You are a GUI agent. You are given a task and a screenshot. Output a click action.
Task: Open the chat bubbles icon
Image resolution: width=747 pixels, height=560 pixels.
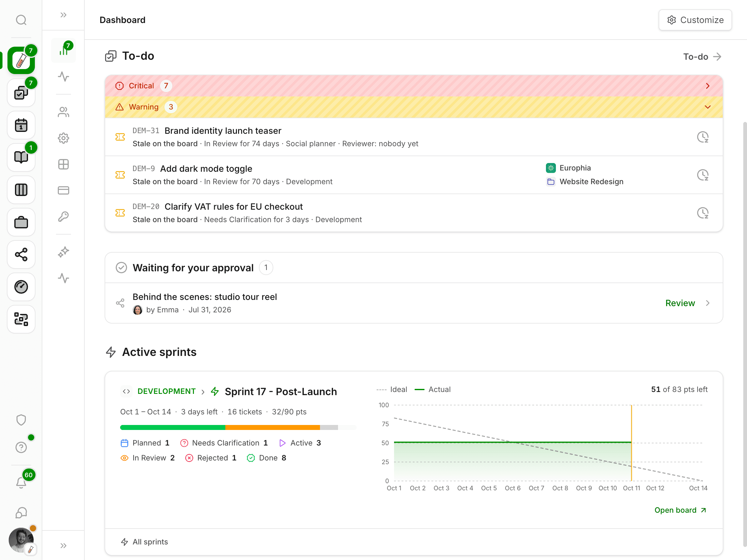tap(21, 513)
